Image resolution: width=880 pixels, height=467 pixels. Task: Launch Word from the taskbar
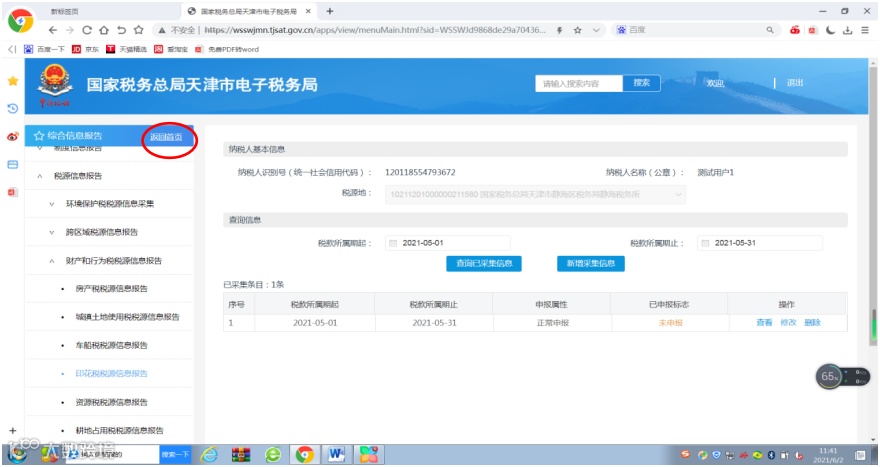coord(336,454)
